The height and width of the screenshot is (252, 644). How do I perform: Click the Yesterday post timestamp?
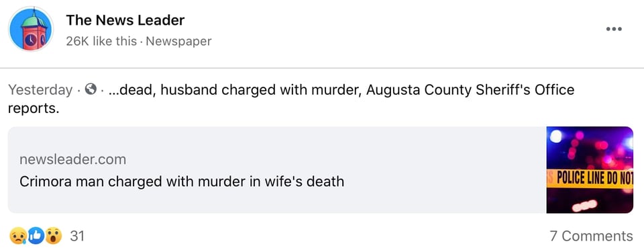41,89
